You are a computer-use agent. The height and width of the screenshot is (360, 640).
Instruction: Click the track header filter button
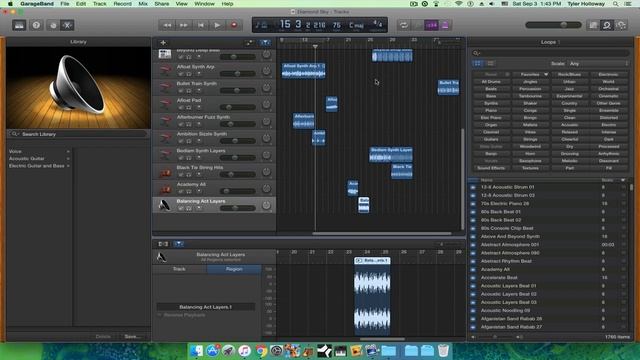point(265,42)
